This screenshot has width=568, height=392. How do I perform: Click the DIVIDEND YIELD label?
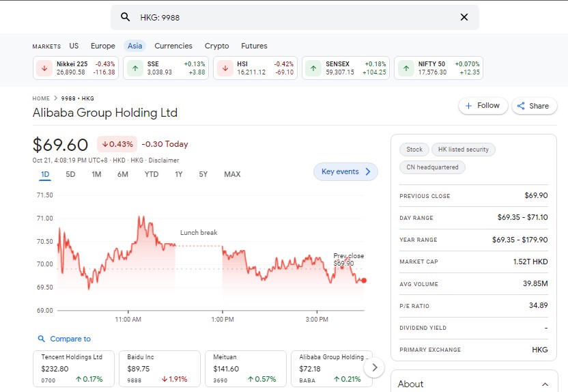[x=423, y=328]
